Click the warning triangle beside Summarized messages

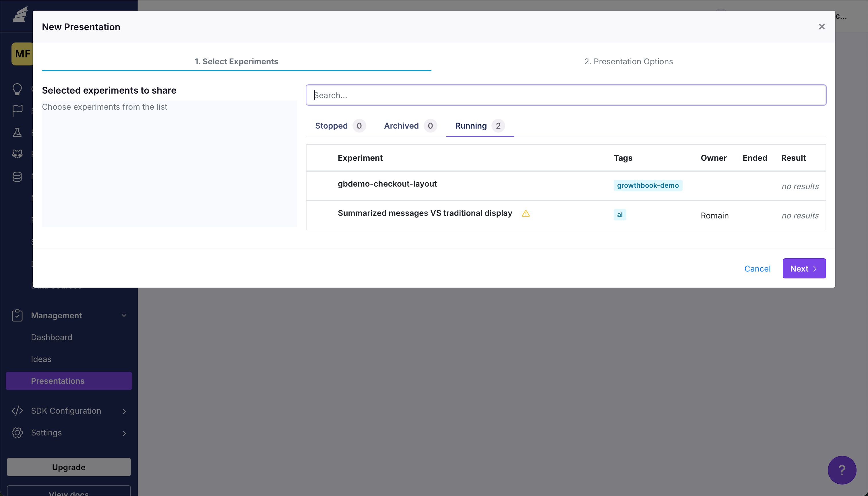(x=526, y=214)
